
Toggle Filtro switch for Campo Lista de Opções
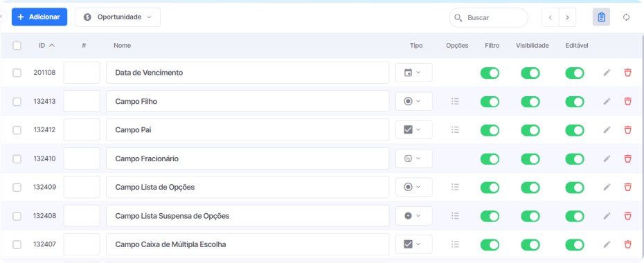490,188
